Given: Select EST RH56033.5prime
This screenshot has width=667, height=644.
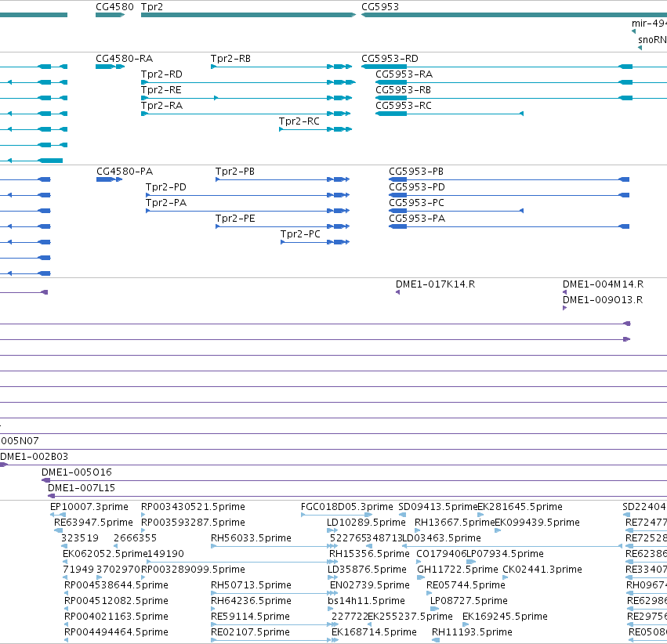Looking at the screenshot, I should (251, 538).
